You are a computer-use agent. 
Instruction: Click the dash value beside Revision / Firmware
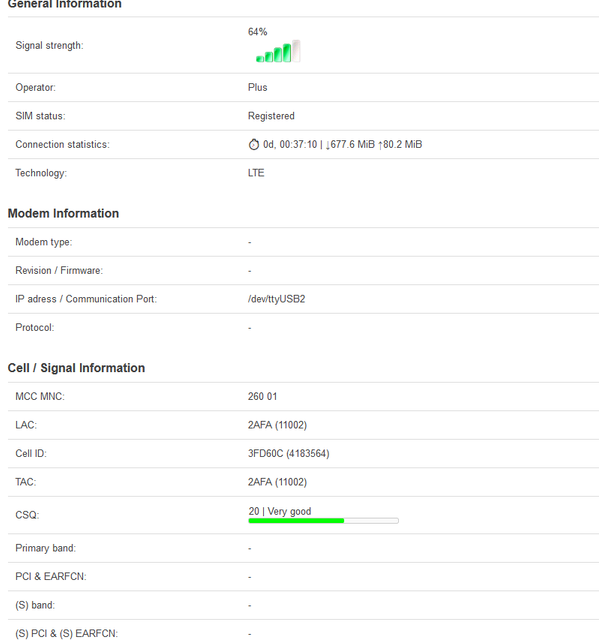click(x=250, y=271)
